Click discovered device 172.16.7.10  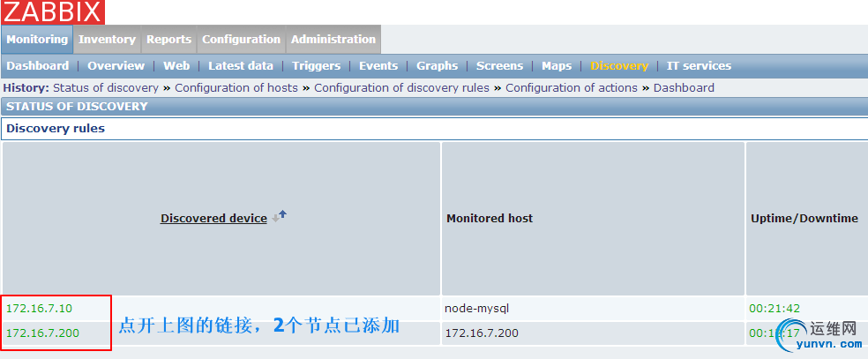[x=40, y=309]
